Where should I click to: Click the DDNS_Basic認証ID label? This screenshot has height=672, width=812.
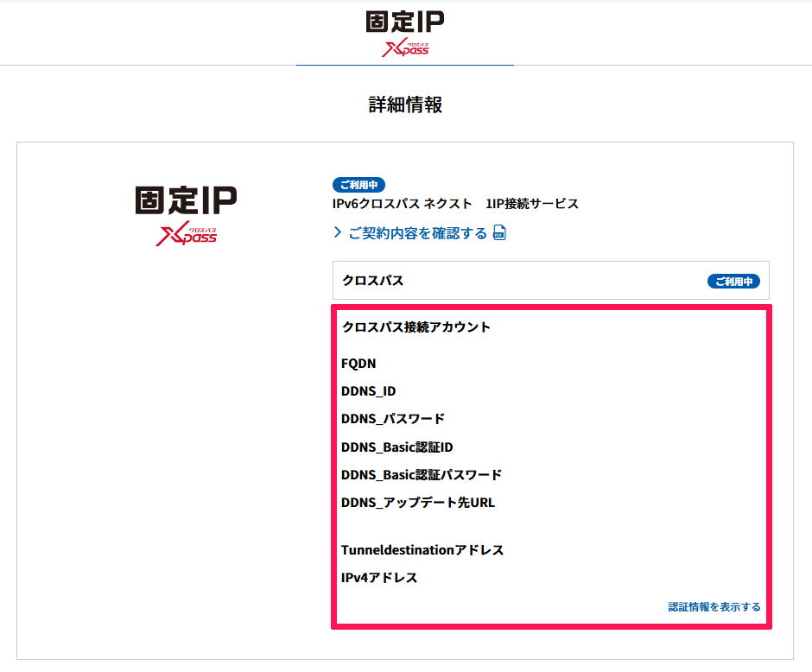point(397,447)
